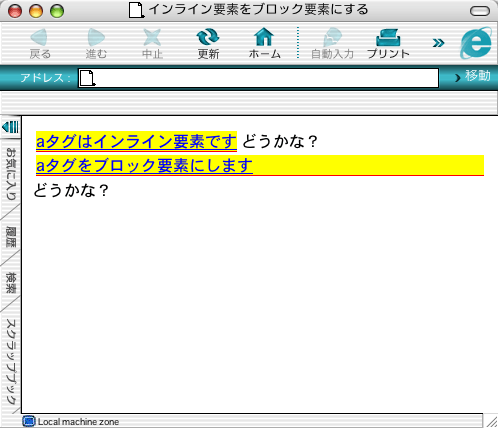The height and width of the screenshot is (428, 498).
Task: Click the 中止 stop icon
Action: [x=152, y=37]
